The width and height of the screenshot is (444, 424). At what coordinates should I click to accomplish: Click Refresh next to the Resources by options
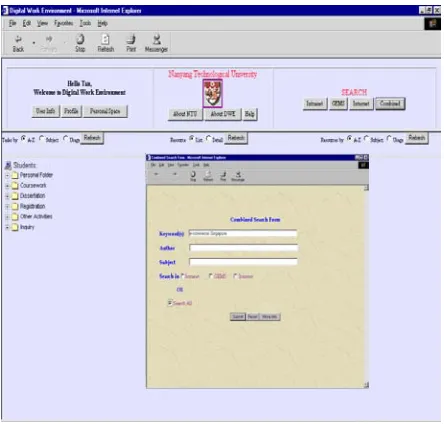417,138
